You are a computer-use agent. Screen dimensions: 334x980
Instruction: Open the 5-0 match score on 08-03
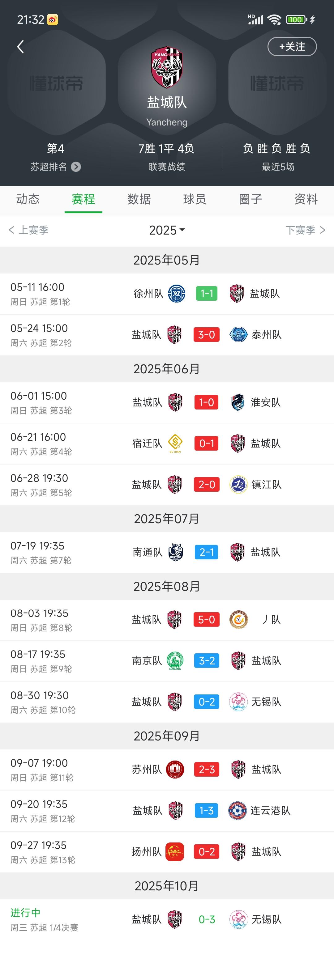click(x=206, y=620)
